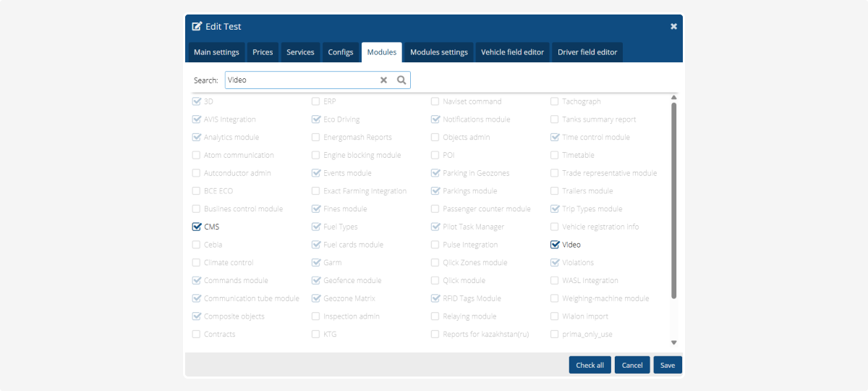Toggle the Notifications module checkbox

pos(435,119)
